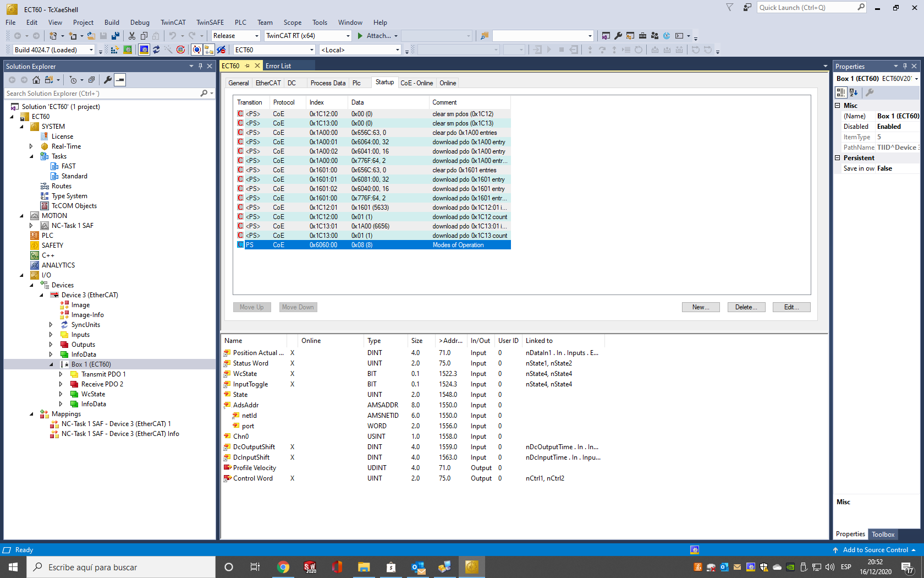Toggle TwinCAT Config Mode button
Image resolution: width=924 pixels, height=578 pixels.
pos(144,50)
